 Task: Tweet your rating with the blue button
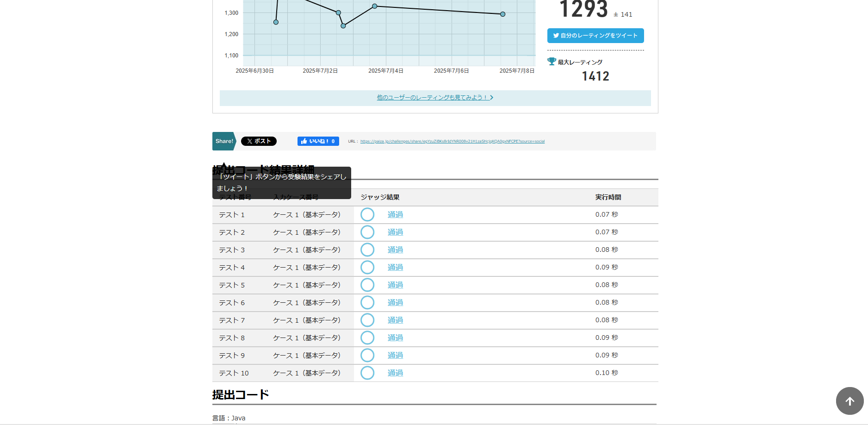[x=595, y=36]
